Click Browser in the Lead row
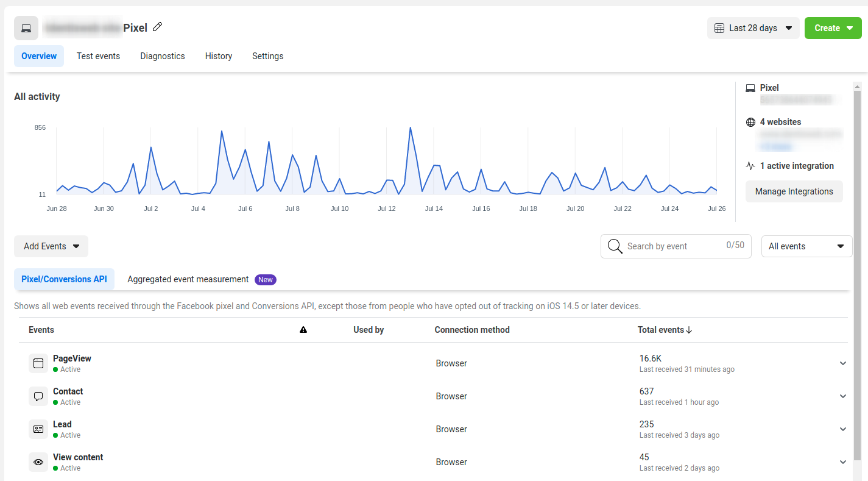The height and width of the screenshot is (481, 868). click(451, 429)
